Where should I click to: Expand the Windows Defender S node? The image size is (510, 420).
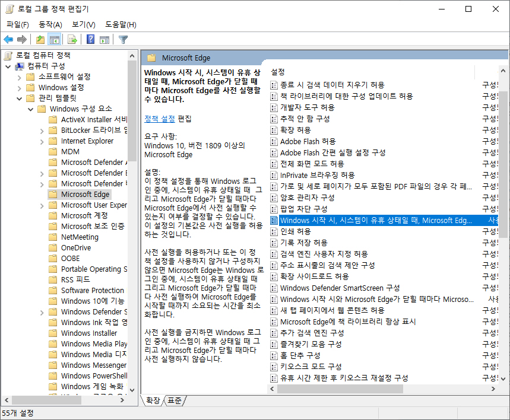42,313
